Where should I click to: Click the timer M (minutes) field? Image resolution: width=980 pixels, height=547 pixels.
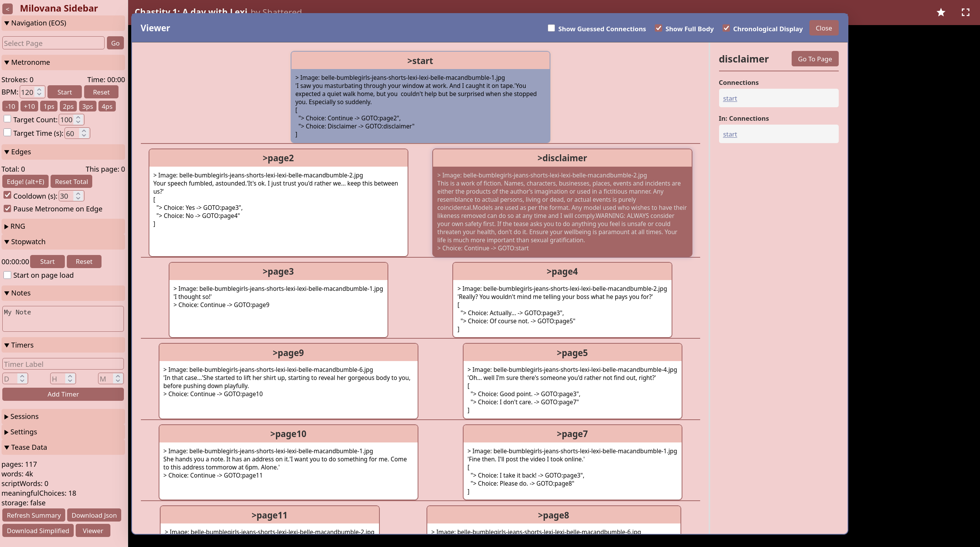[111, 379]
